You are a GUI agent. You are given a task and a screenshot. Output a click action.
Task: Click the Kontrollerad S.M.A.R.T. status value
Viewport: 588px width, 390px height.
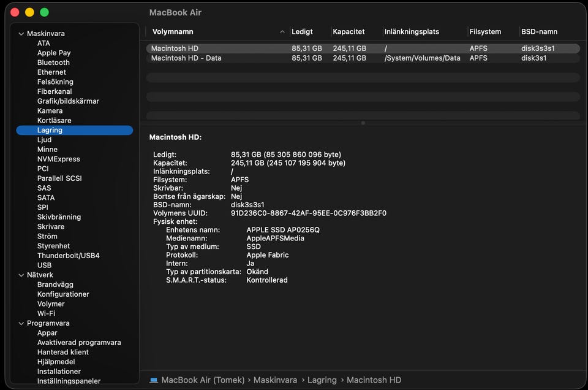point(266,280)
